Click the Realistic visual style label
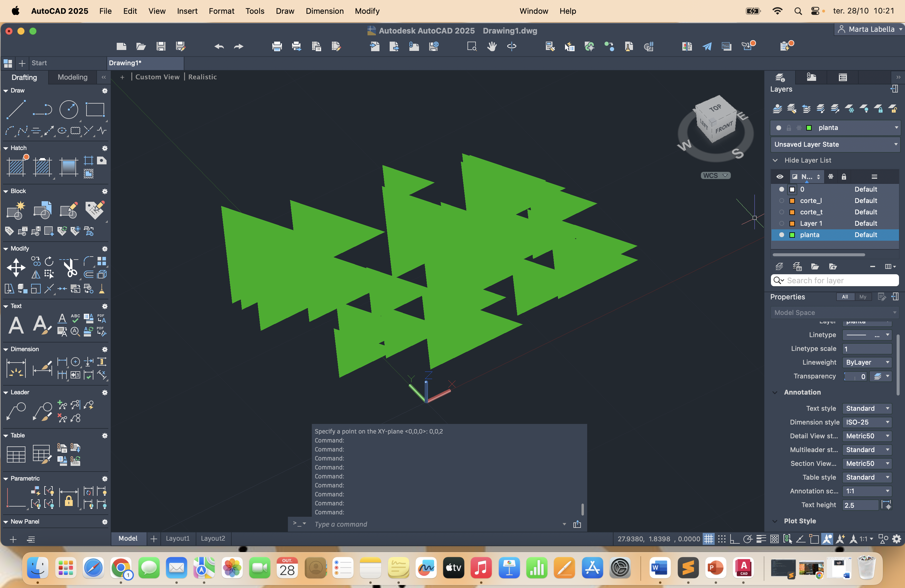Viewport: 905px width, 588px height. [202, 77]
